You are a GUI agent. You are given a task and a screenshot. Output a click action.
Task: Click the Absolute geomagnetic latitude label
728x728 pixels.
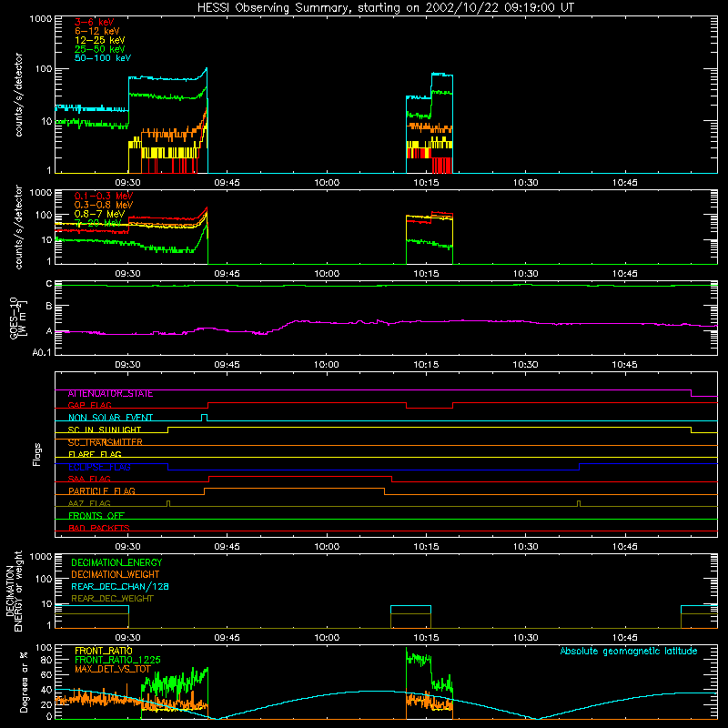coord(629,652)
